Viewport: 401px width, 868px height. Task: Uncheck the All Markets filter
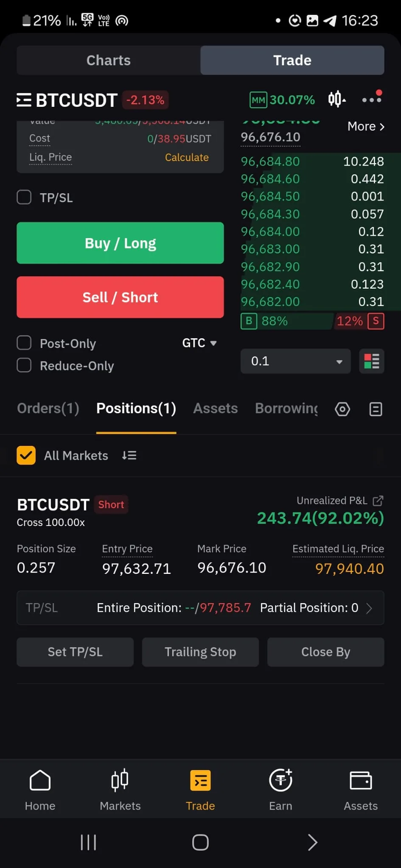click(26, 456)
